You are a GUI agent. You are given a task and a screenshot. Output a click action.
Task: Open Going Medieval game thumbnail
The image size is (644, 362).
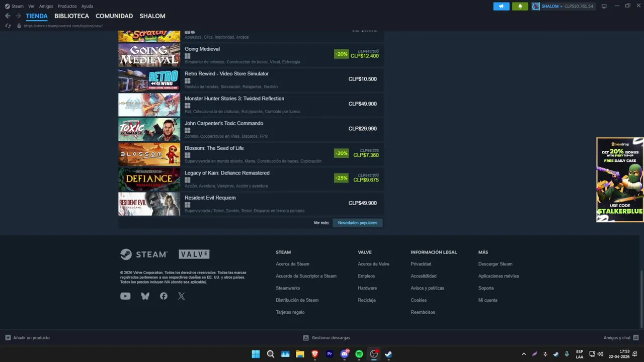149,55
